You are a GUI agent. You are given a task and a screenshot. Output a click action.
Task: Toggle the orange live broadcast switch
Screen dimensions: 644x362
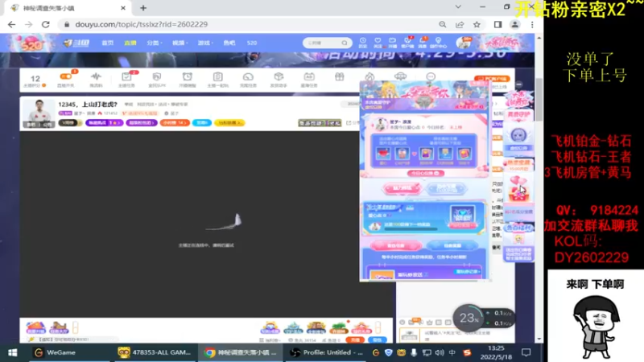pyautogui.click(x=66, y=76)
